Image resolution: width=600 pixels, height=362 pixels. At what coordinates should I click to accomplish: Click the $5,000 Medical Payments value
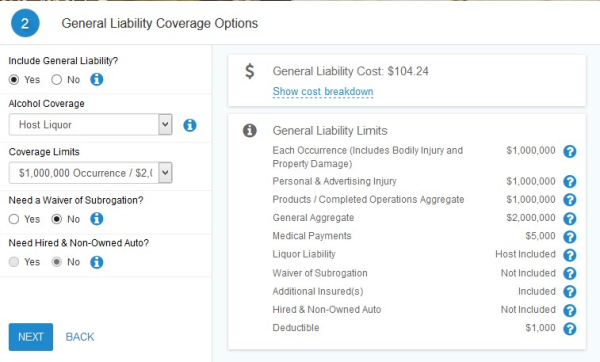coord(540,236)
